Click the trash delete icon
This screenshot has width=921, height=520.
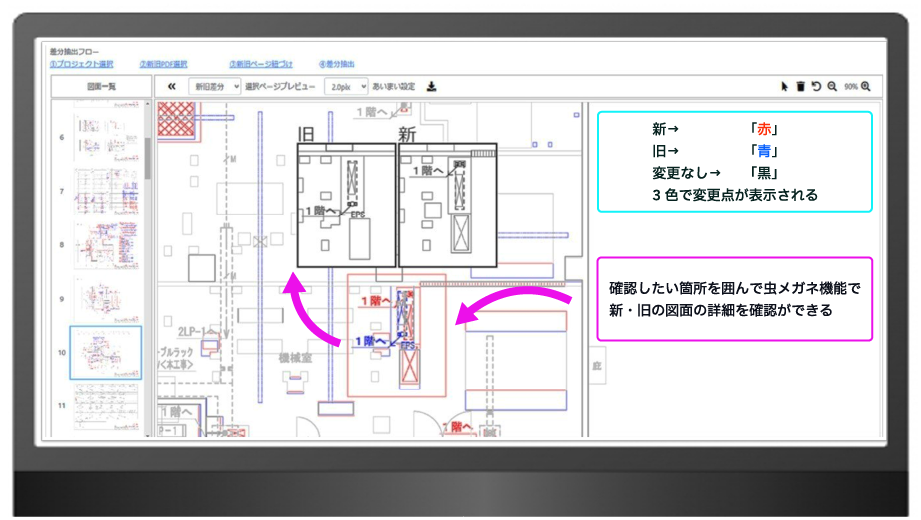[x=800, y=86]
